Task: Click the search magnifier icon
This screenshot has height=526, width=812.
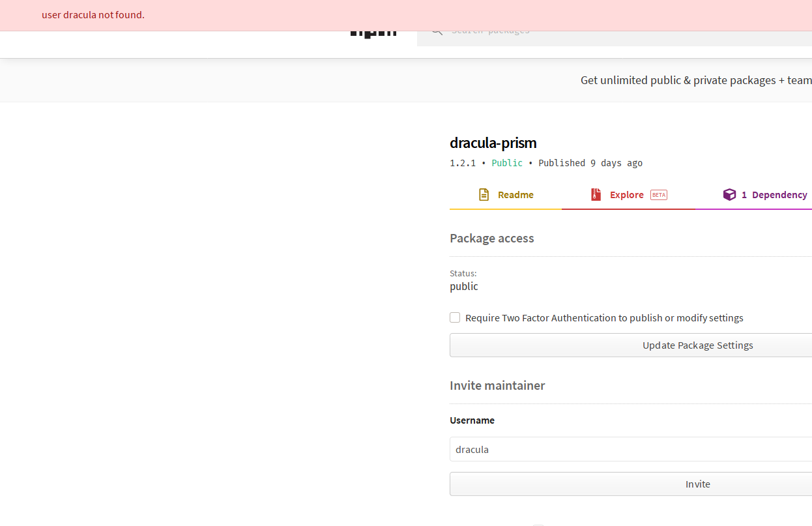Action: 436,30
